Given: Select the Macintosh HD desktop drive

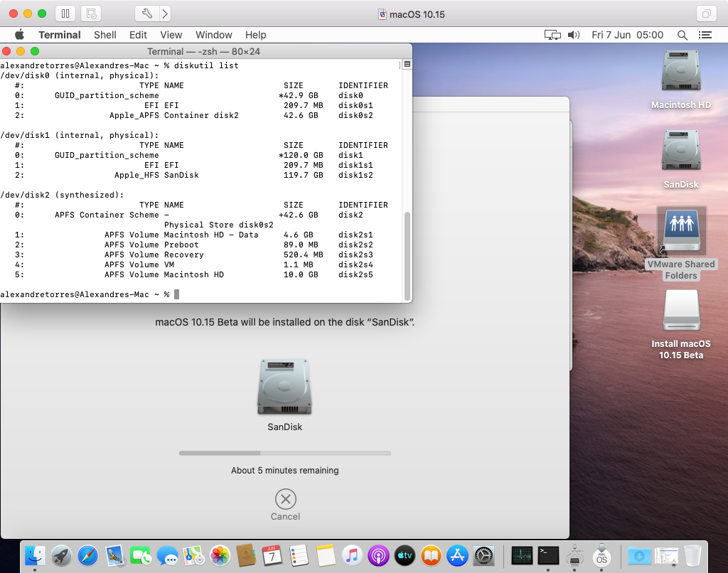Looking at the screenshot, I should [x=681, y=73].
